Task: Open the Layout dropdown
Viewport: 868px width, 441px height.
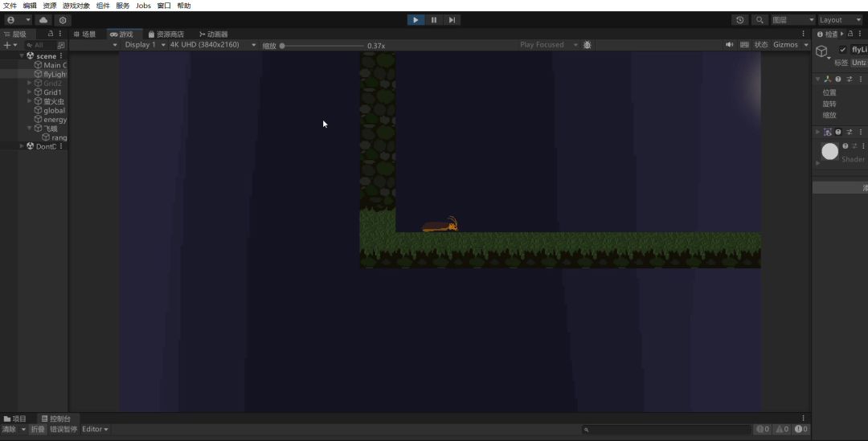Action: click(839, 20)
